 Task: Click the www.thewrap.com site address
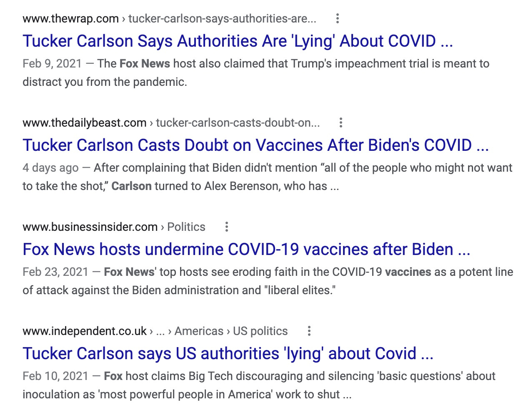70,18
